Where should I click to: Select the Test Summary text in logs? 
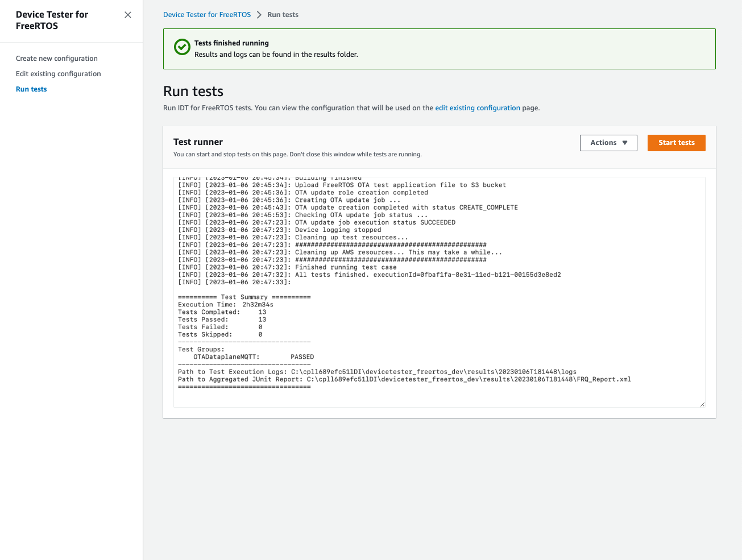point(244,297)
